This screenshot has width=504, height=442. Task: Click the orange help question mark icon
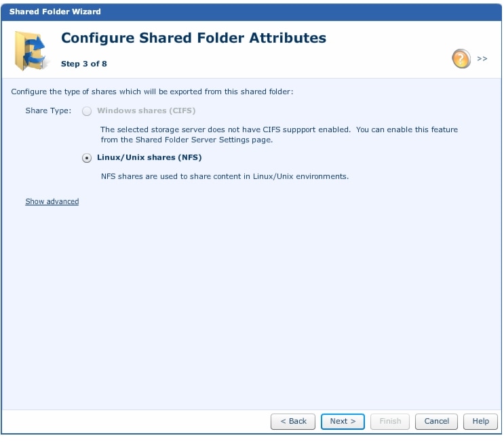[x=461, y=59]
